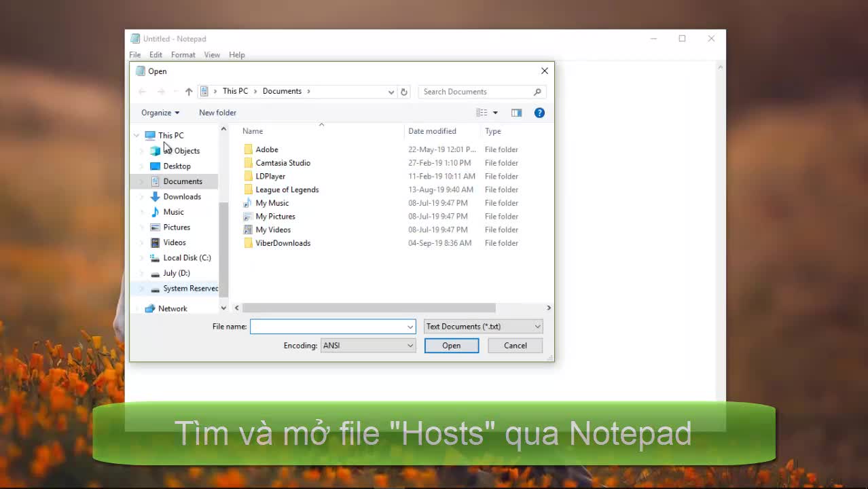Click the My Videos shortcut icon

[x=248, y=230]
